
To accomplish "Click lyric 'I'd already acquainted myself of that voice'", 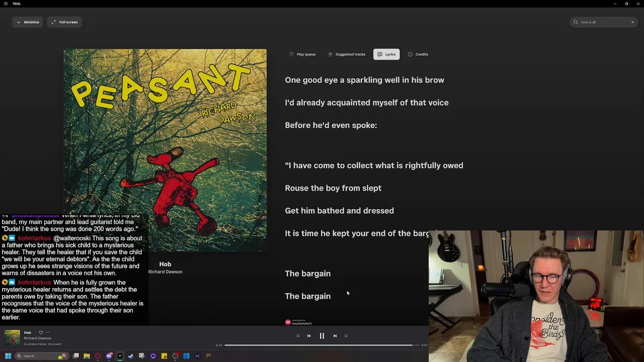I will (366, 103).
